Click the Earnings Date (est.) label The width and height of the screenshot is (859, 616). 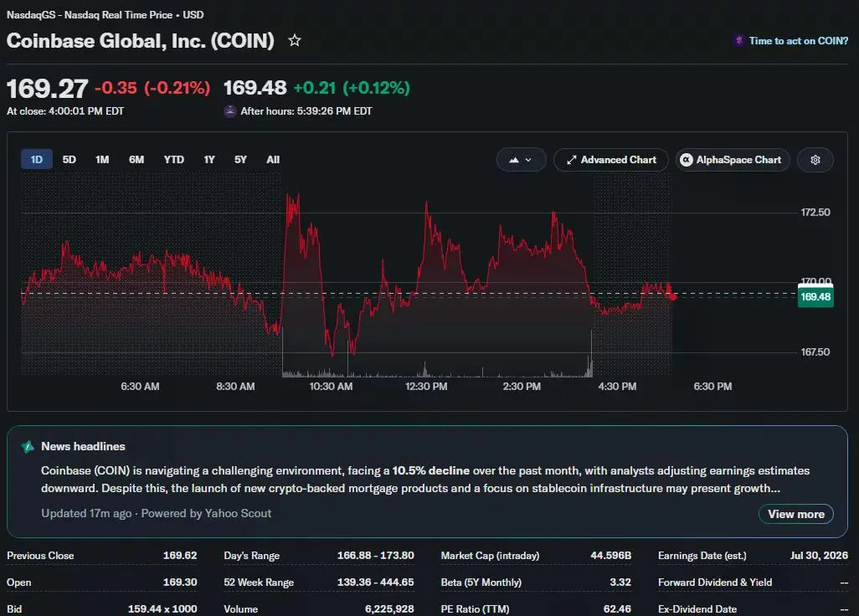[x=702, y=556]
